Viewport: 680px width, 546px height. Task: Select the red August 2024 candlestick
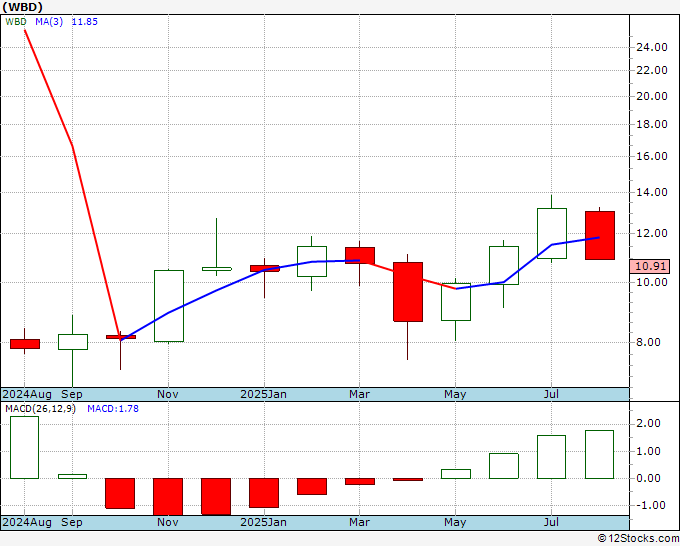coord(25,344)
